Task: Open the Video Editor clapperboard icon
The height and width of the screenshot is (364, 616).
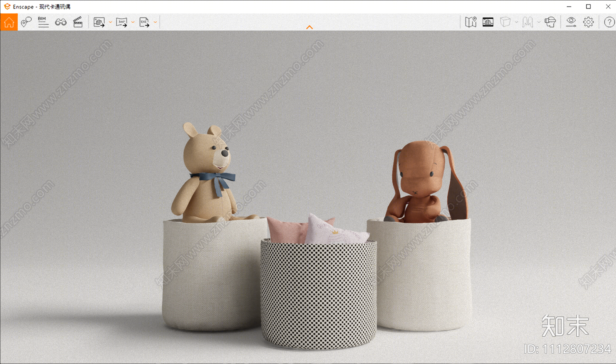Action: (78, 22)
